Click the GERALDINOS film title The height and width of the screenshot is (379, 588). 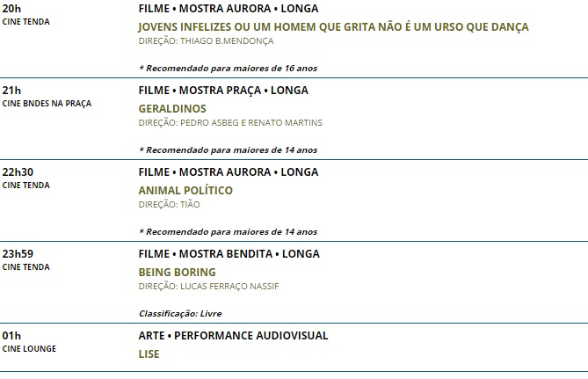[174, 108]
